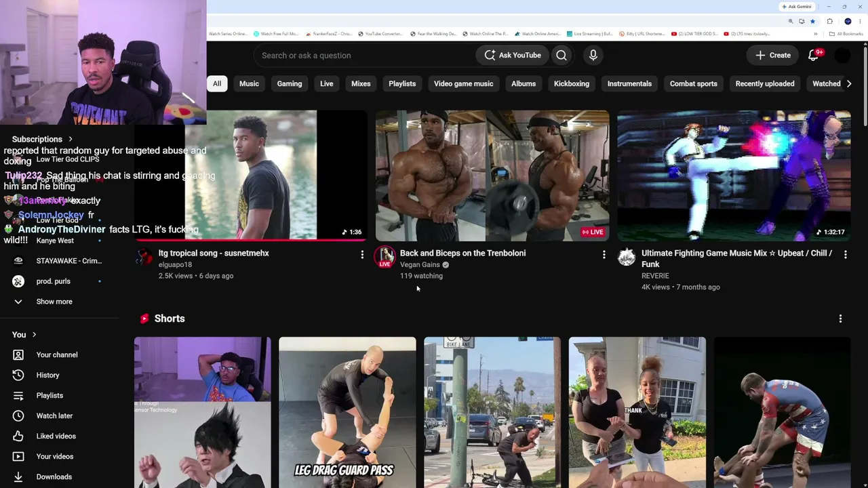The height and width of the screenshot is (488, 868).
Task: Expand the You section
Action: tap(24, 335)
